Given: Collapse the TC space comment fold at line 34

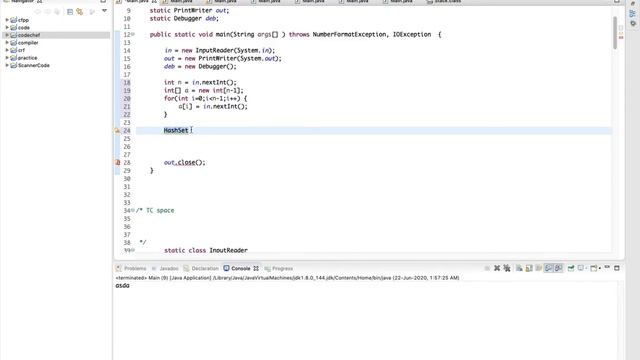Looking at the screenshot, I should (133, 210).
